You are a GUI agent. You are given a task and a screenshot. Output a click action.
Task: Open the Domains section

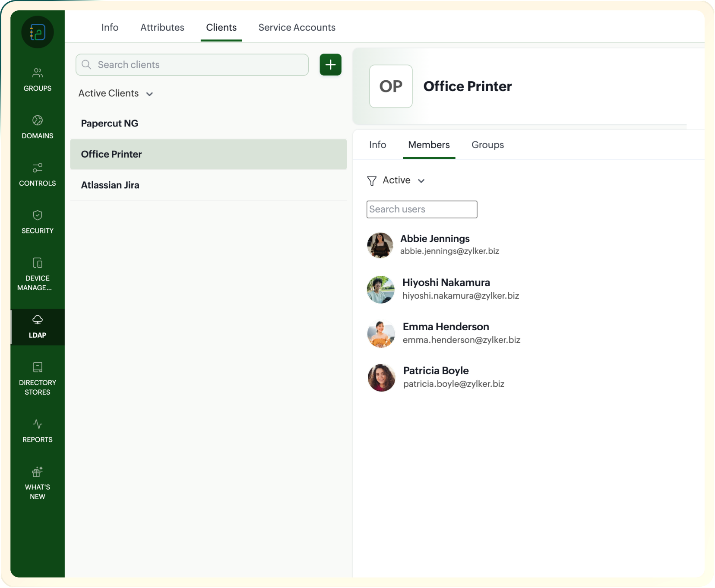(38, 126)
